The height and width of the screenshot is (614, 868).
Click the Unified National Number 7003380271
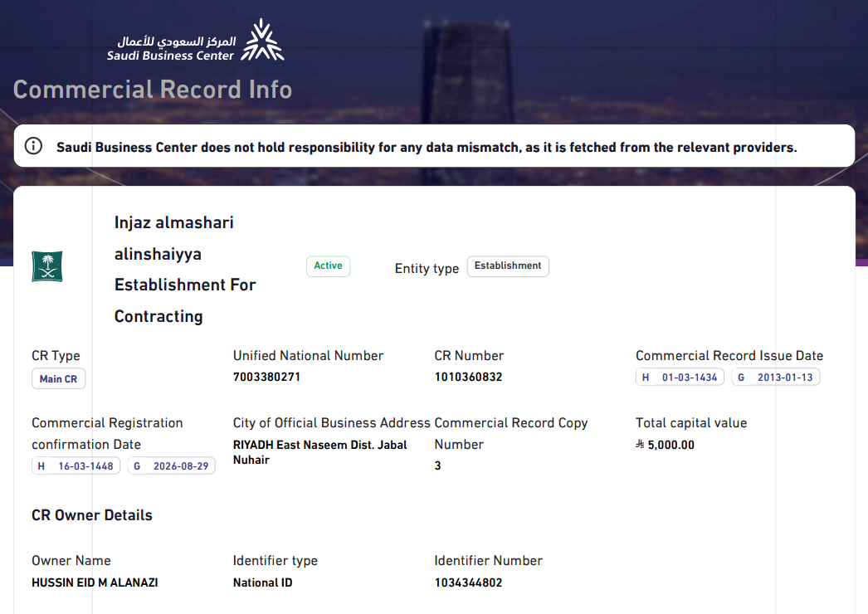pyautogui.click(x=266, y=378)
